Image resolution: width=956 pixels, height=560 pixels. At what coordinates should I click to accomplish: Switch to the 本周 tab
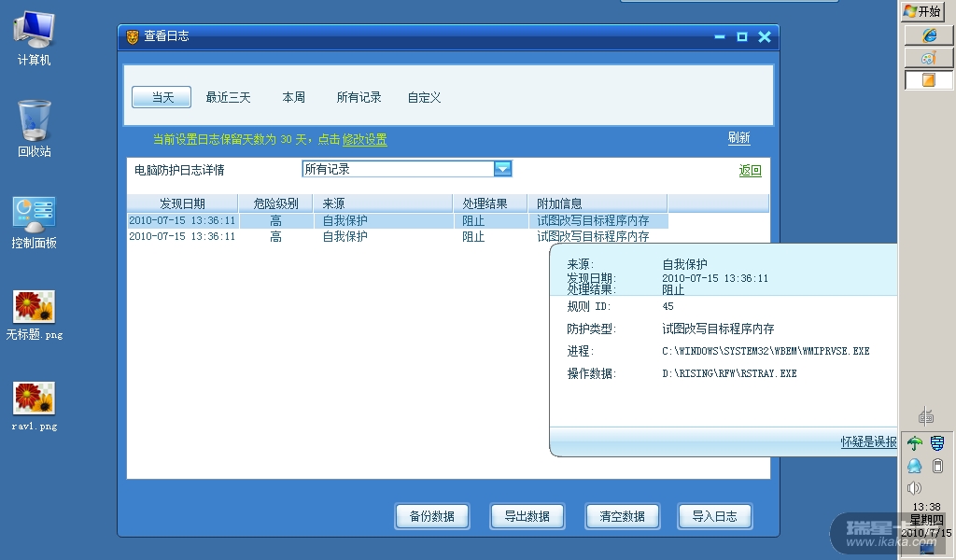point(294,97)
